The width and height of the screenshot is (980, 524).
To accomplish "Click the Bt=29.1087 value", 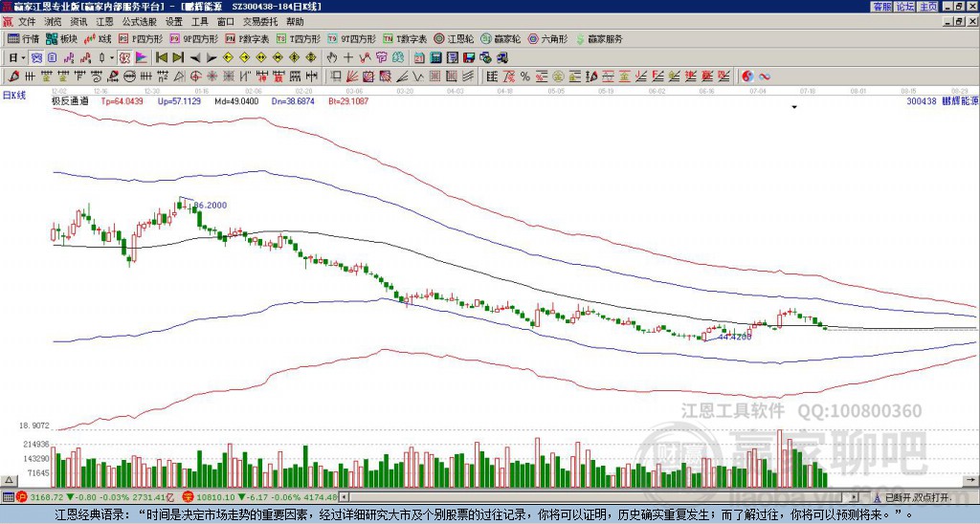I will pos(348,100).
